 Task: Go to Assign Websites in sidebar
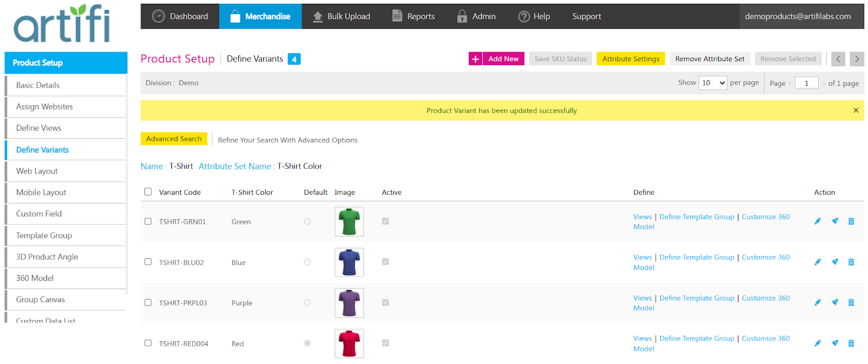point(66,107)
